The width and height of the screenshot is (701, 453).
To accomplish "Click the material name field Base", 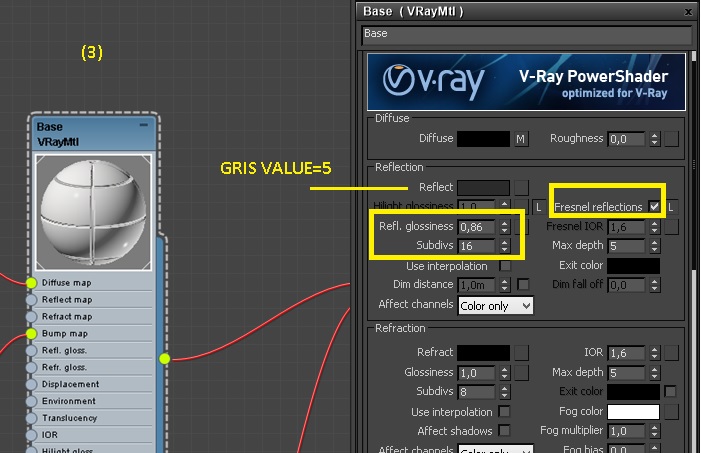I will [527, 35].
